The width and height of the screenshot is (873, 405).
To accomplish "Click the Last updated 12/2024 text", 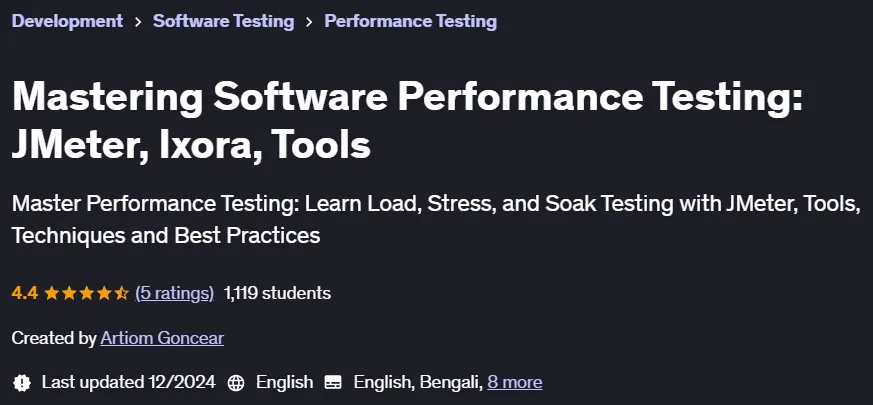I will coord(129,382).
